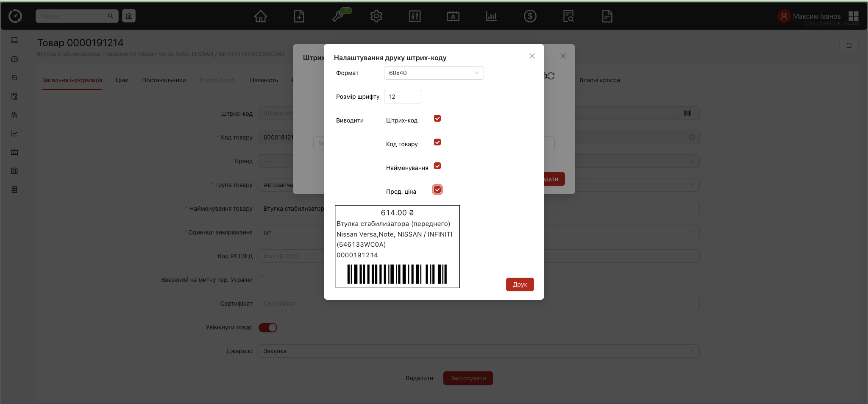Open the wrench repairs icon with badge
Viewport: 868px width, 404px height.
coord(338,17)
